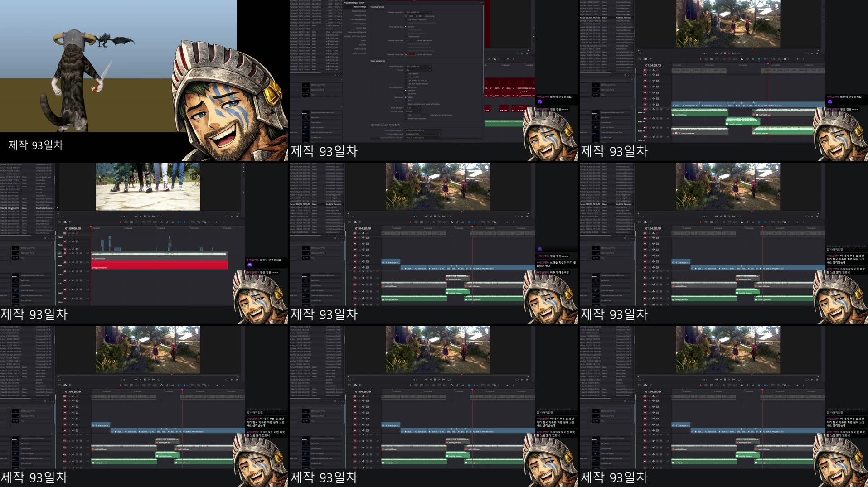868x487 pixels.
Task: Toggle Snapping magnet in 01:00:00:00 timeline frame
Action: (161, 222)
